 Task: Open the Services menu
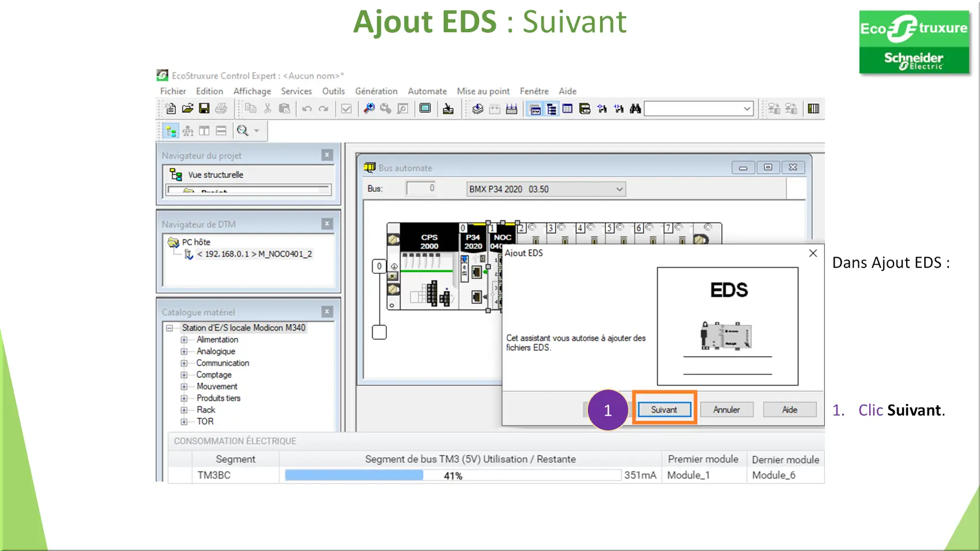coord(296,91)
